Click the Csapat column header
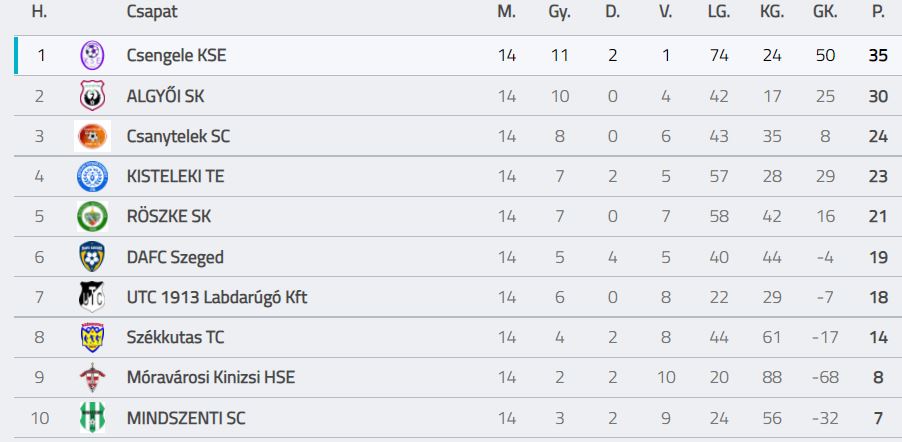This screenshot has height=442, width=902. point(152,13)
